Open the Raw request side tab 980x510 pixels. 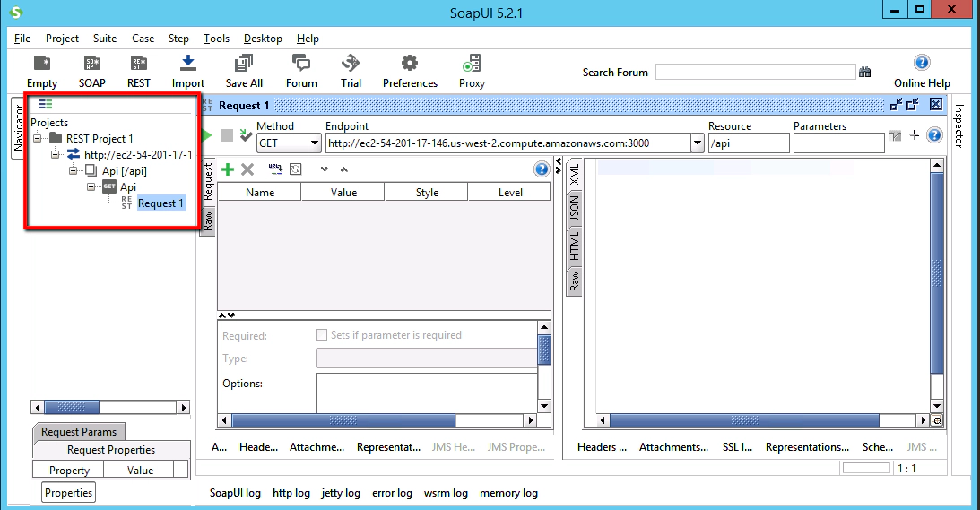click(207, 220)
